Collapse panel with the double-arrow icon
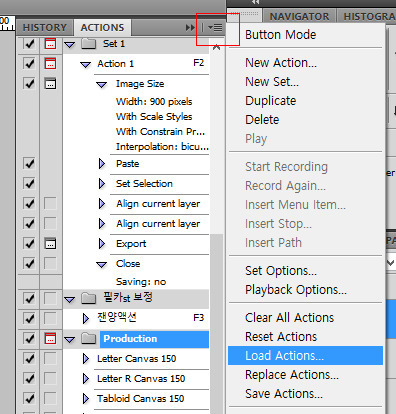The image size is (396, 414). (190, 27)
